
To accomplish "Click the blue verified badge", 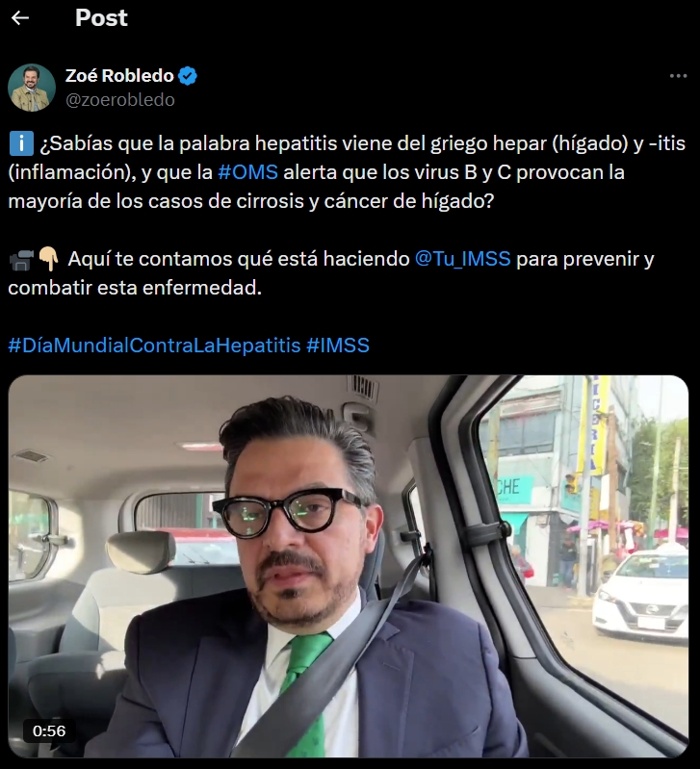I will coord(188,76).
